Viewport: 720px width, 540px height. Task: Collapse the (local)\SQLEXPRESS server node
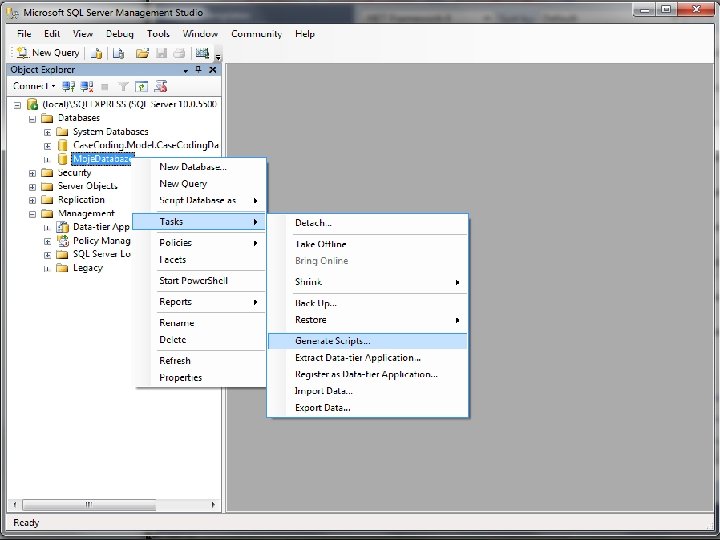coord(17,105)
